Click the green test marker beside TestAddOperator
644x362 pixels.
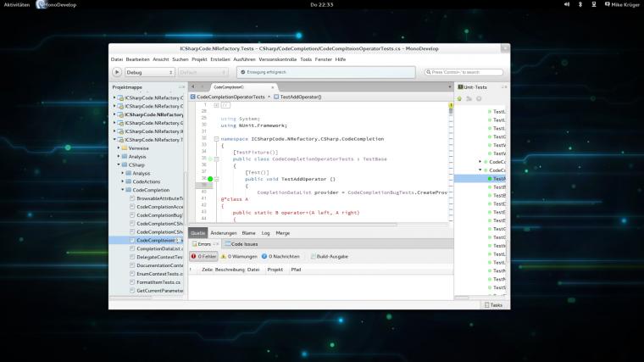pos(210,179)
